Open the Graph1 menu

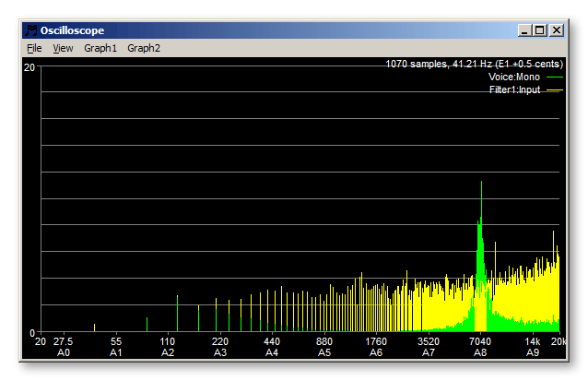[x=100, y=48]
